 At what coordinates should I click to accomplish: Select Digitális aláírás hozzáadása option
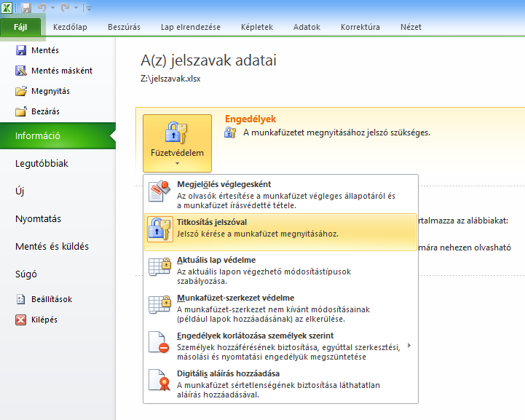click(x=280, y=384)
